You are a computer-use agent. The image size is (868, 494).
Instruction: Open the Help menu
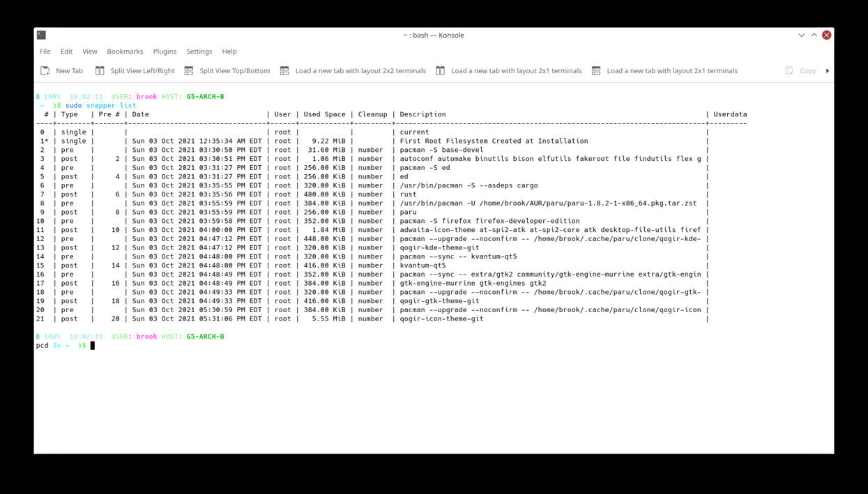click(228, 51)
